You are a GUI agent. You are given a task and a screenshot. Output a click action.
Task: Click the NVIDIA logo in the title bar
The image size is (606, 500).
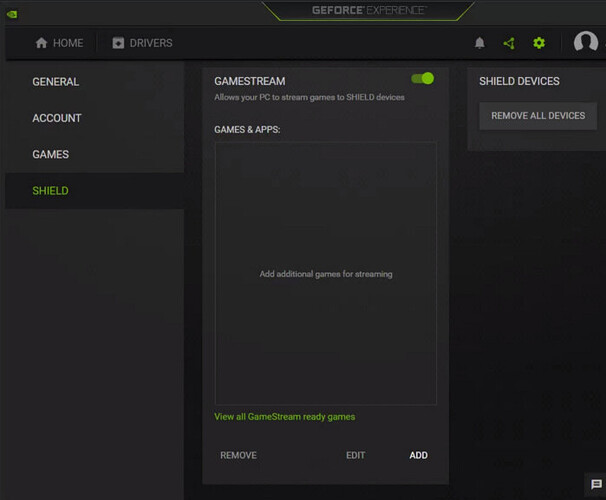(x=11, y=13)
